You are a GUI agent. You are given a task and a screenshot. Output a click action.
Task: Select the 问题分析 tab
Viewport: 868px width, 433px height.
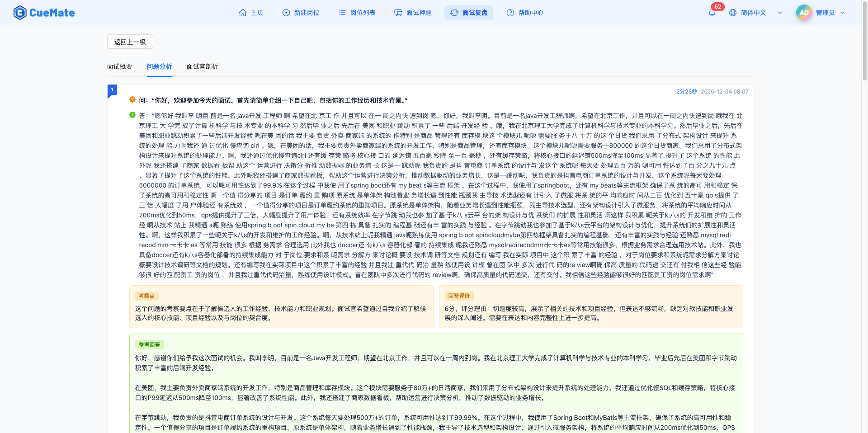pos(159,66)
